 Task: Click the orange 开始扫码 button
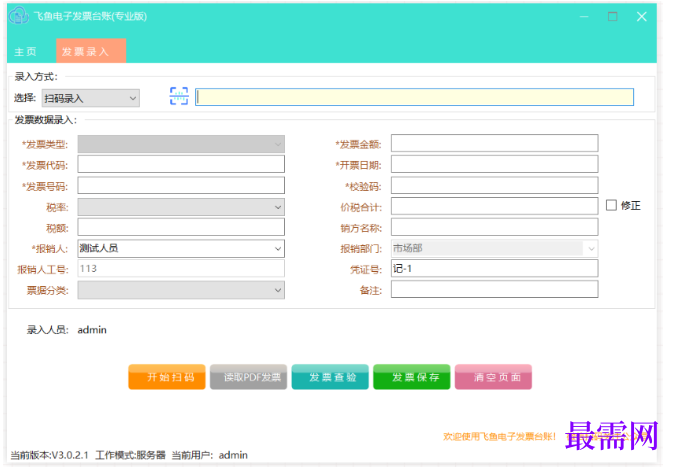(167, 377)
